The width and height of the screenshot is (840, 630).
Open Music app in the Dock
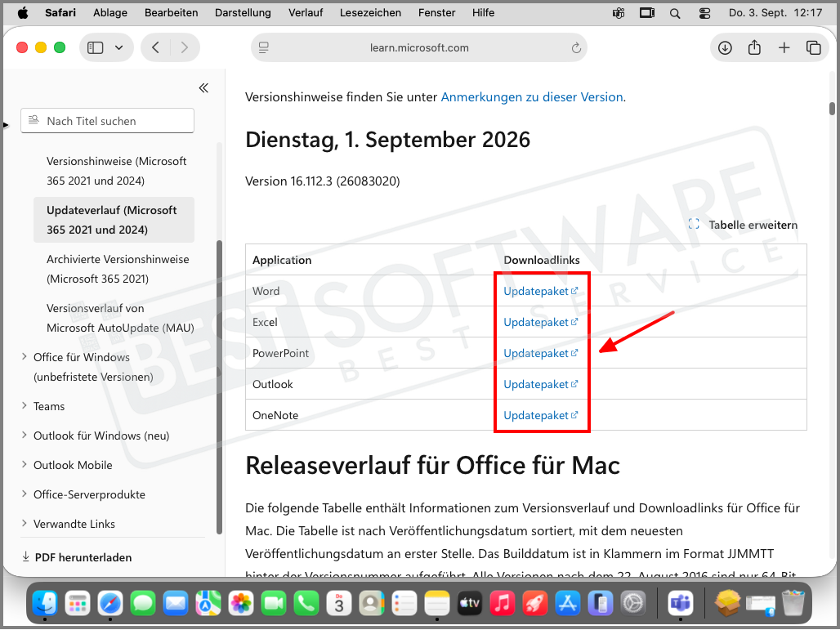(502, 604)
